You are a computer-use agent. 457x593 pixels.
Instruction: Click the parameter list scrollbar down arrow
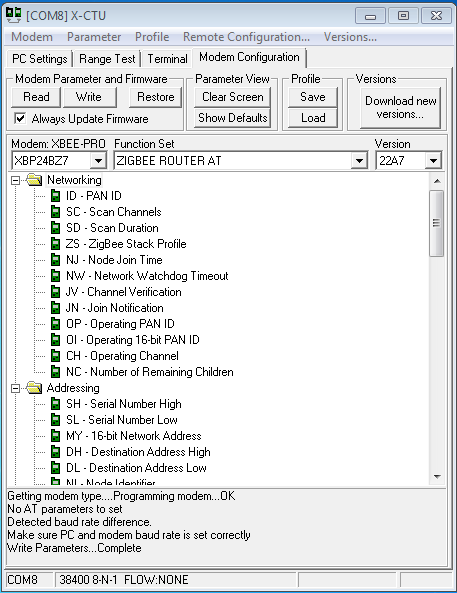pos(437,477)
